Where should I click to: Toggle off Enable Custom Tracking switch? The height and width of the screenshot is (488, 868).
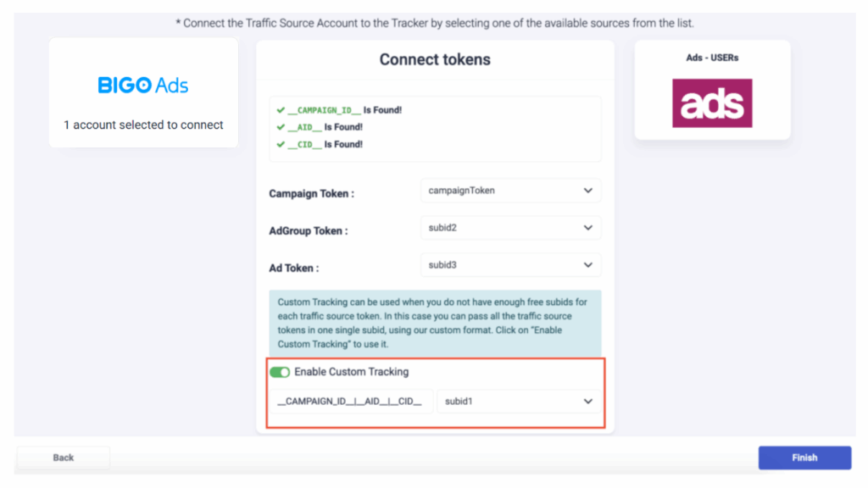tap(280, 373)
